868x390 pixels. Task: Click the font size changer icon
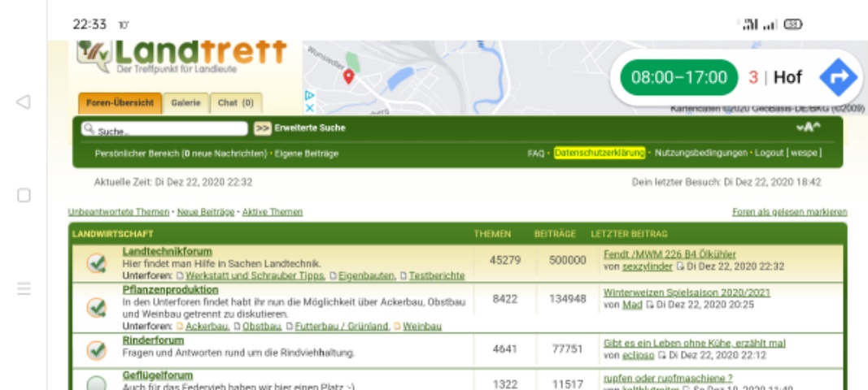point(808,127)
